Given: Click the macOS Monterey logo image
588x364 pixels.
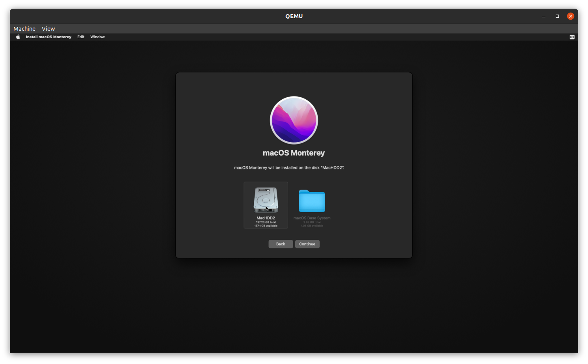Looking at the screenshot, I should [x=294, y=120].
